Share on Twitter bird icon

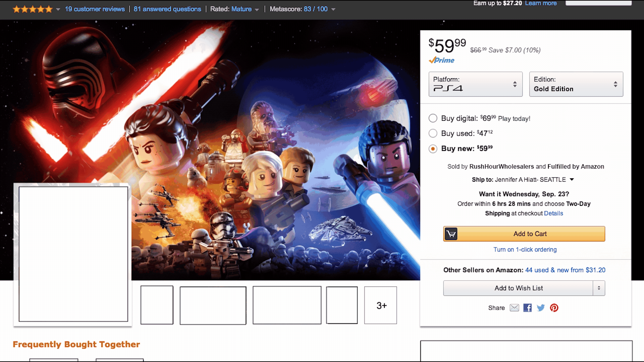(x=541, y=308)
